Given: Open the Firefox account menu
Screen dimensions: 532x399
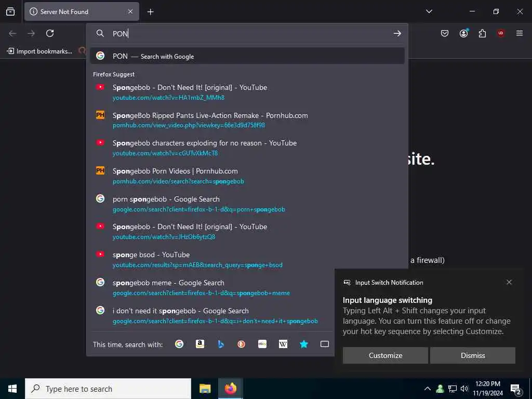Looking at the screenshot, I should 463,33.
